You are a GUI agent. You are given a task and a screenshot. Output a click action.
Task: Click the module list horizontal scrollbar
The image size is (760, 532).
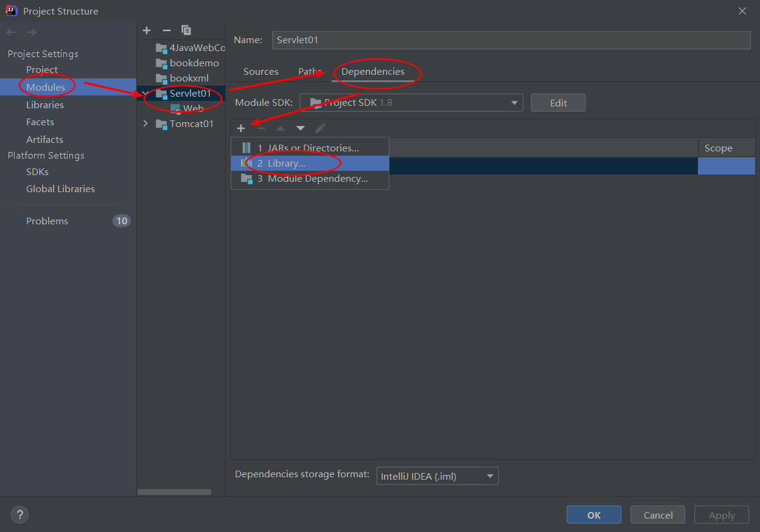174,492
